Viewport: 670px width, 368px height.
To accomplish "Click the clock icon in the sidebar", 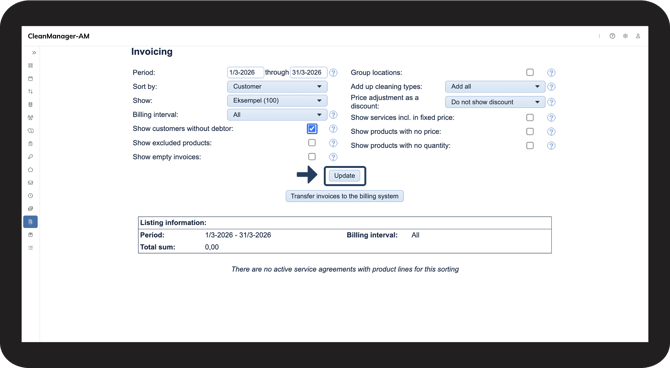I will (30, 196).
